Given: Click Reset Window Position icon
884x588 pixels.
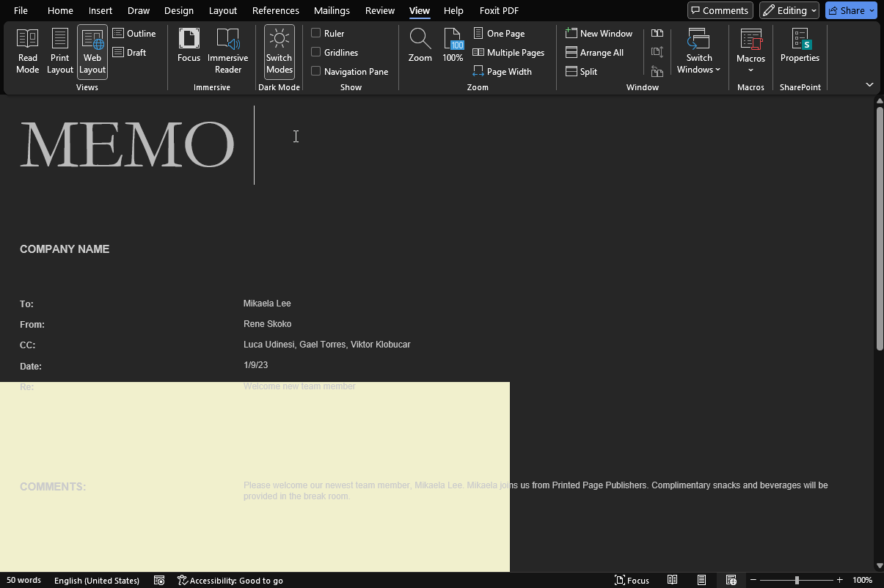Looking at the screenshot, I should 657,72.
